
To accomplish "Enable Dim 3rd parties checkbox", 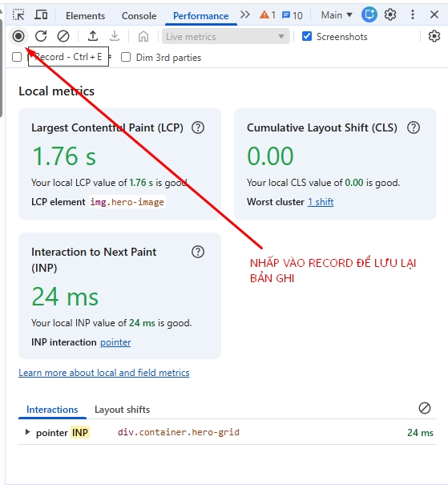I will 126,57.
